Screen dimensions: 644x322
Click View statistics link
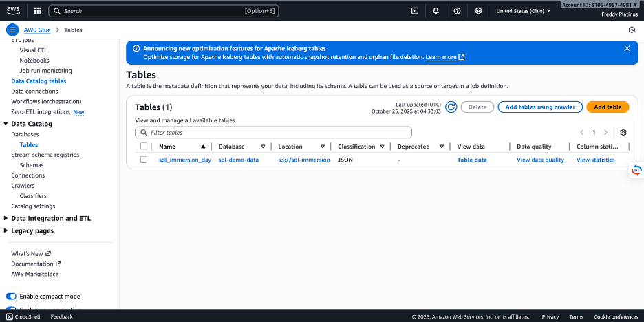pyautogui.click(x=596, y=160)
